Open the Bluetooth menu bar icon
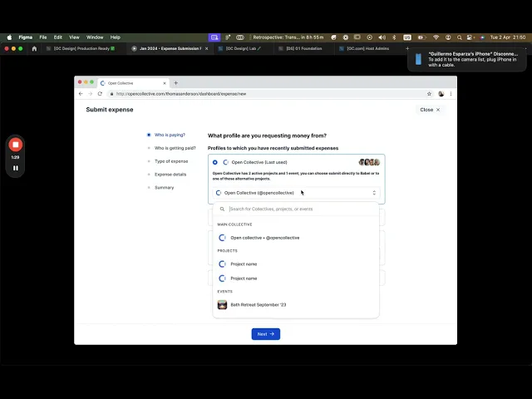Image resolution: width=532 pixels, height=399 pixels. pos(394,37)
